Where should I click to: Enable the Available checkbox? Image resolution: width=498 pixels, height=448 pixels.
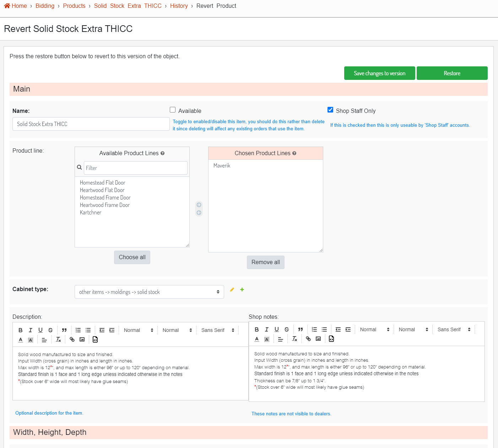pos(173,110)
